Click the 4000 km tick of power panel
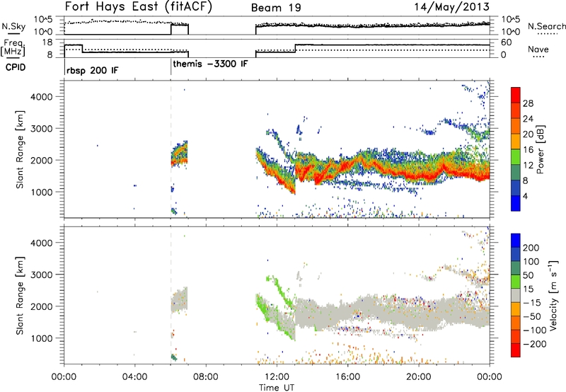This screenshot has width=566, height=392. (42, 97)
